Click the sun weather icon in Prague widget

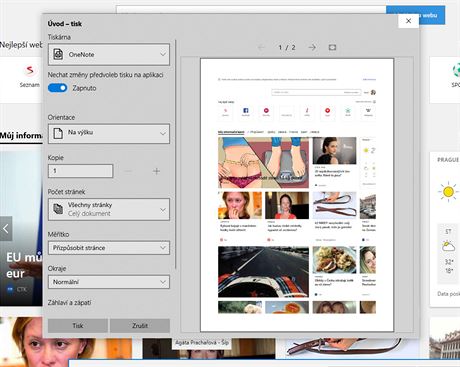(448, 192)
